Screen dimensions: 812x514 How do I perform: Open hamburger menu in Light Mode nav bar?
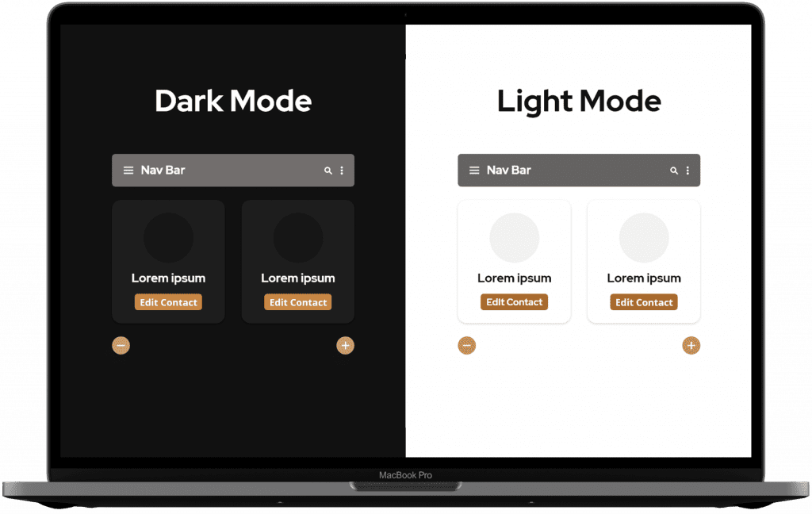tap(474, 171)
